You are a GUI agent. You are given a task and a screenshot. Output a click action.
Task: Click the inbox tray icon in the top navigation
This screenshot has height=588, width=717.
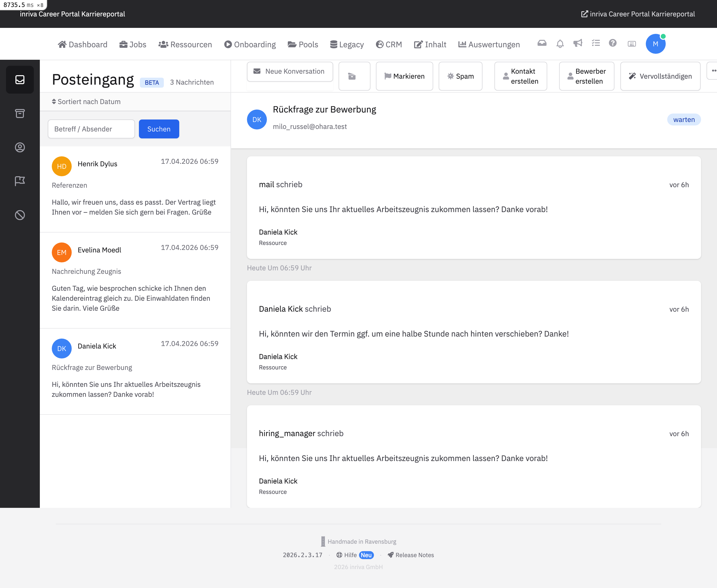542,43
